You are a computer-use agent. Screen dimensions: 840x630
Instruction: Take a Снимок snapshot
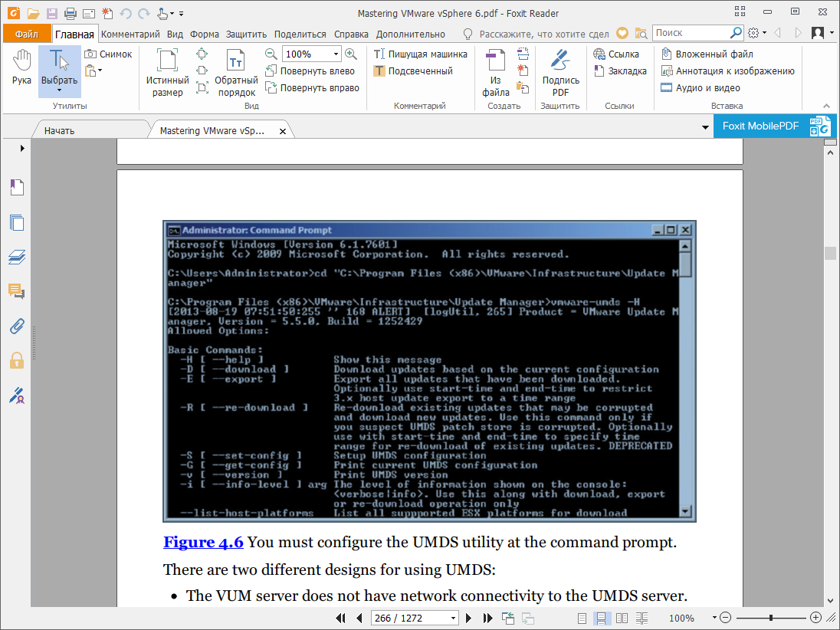[x=108, y=54]
